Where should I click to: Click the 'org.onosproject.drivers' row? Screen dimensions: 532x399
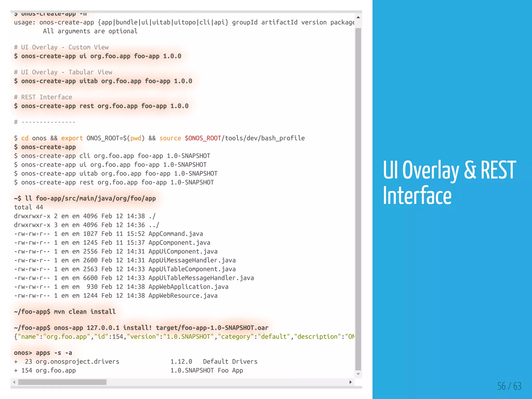pos(136,362)
